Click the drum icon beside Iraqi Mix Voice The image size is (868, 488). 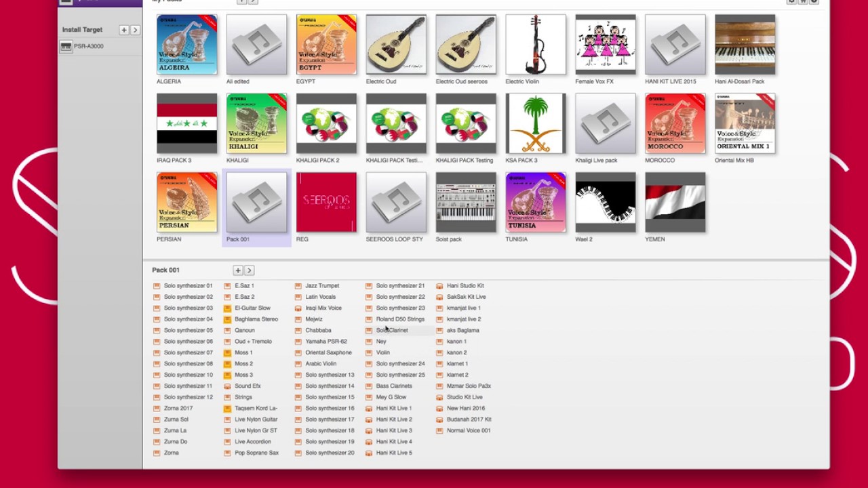tap(298, 308)
